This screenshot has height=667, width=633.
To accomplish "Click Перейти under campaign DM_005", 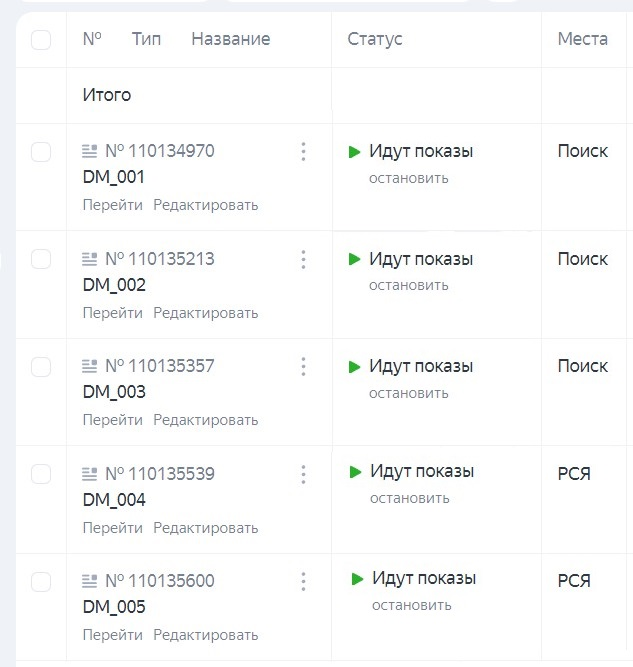I will pyautogui.click(x=113, y=635).
